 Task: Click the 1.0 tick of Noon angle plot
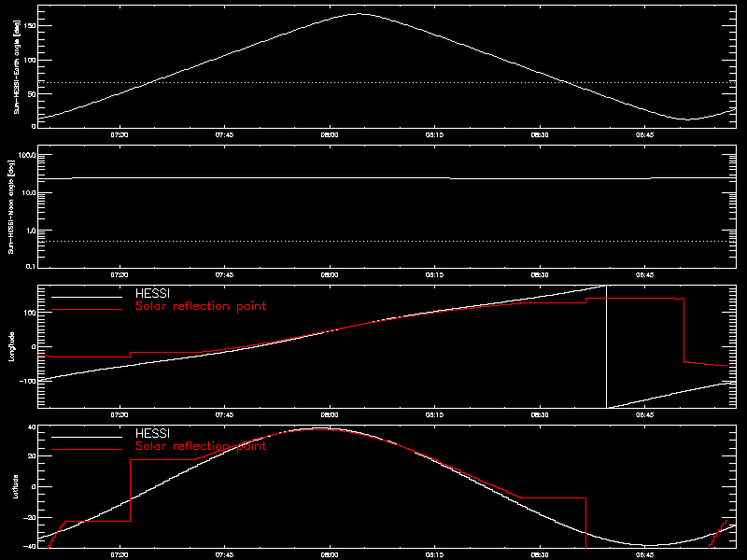click(x=31, y=231)
